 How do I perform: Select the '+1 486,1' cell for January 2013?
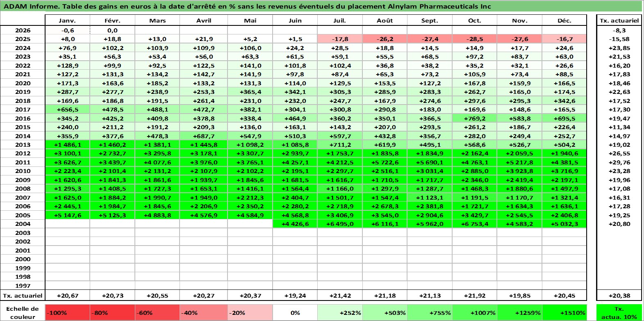tap(67, 145)
